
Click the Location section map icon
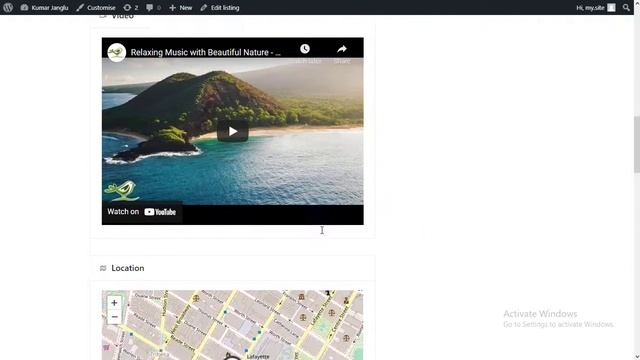(103, 268)
